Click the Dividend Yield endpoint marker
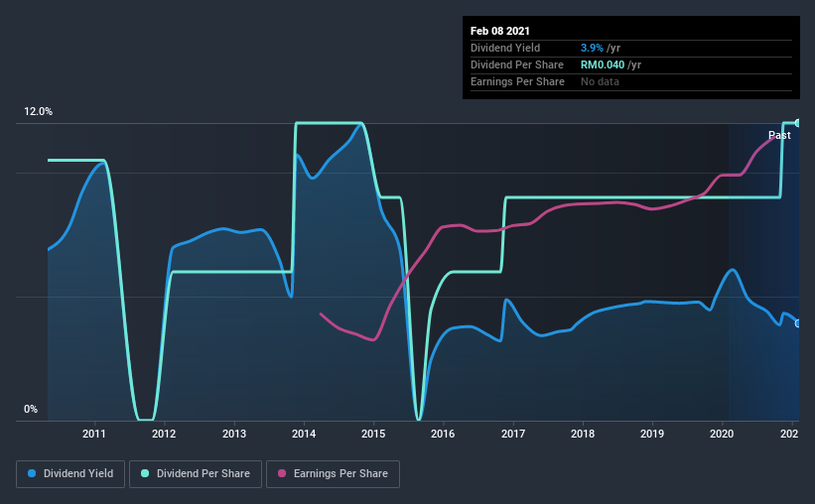This screenshot has width=815, height=504. click(797, 323)
